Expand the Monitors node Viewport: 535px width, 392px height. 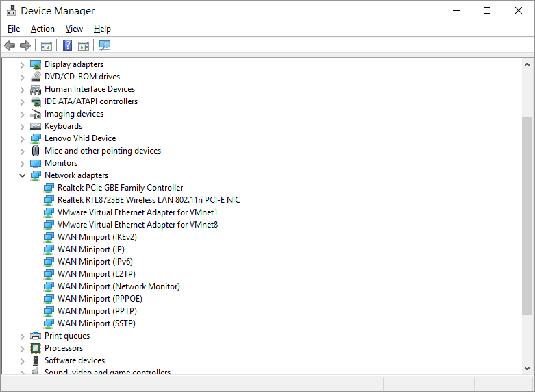(x=22, y=164)
